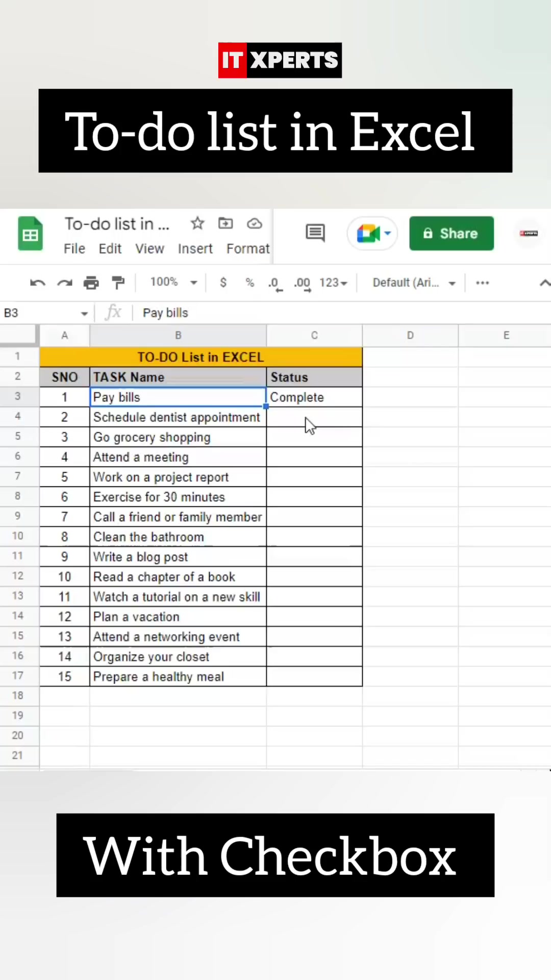Open the Format menu
This screenshot has width=551, height=980.
point(248,249)
